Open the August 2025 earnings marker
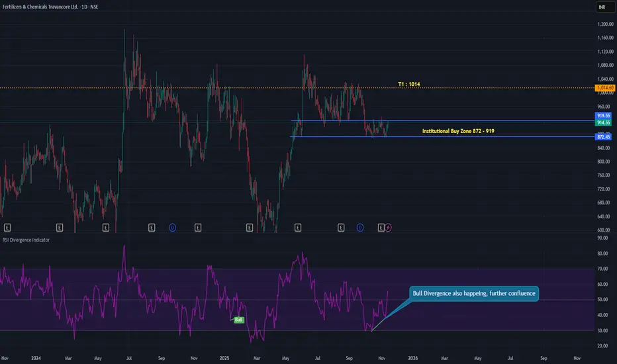 coord(341,228)
